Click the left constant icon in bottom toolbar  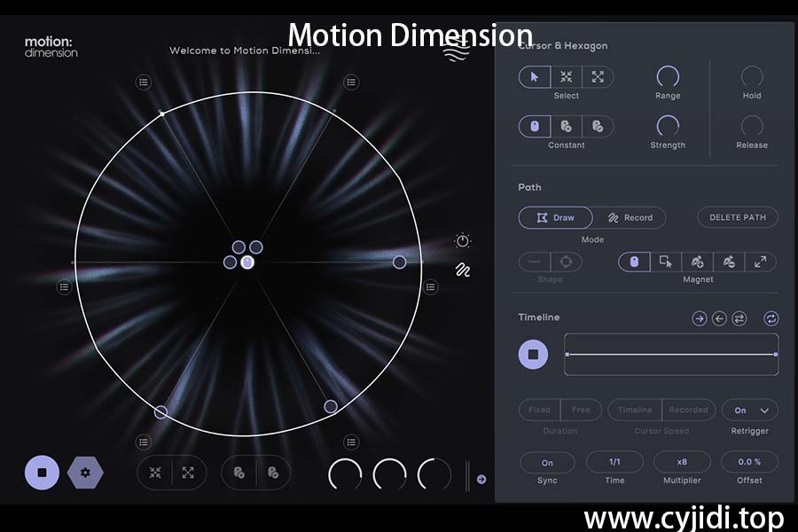pos(239,473)
